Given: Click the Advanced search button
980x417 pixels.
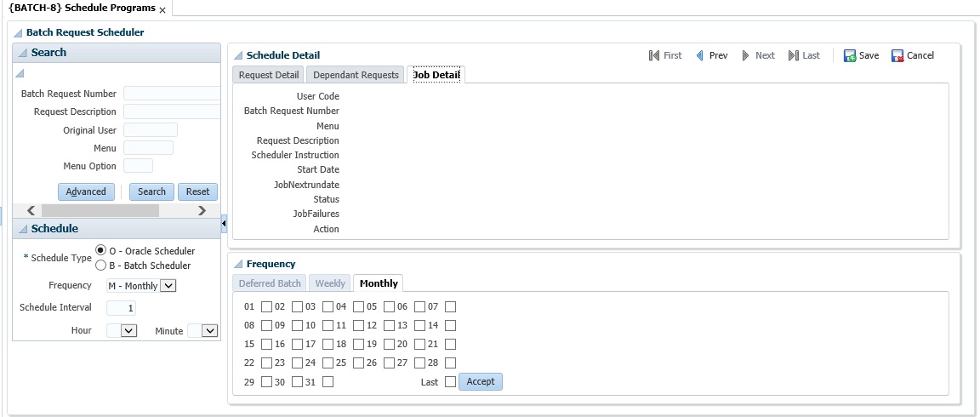Looking at the screenshot, I should pos(86,191).
